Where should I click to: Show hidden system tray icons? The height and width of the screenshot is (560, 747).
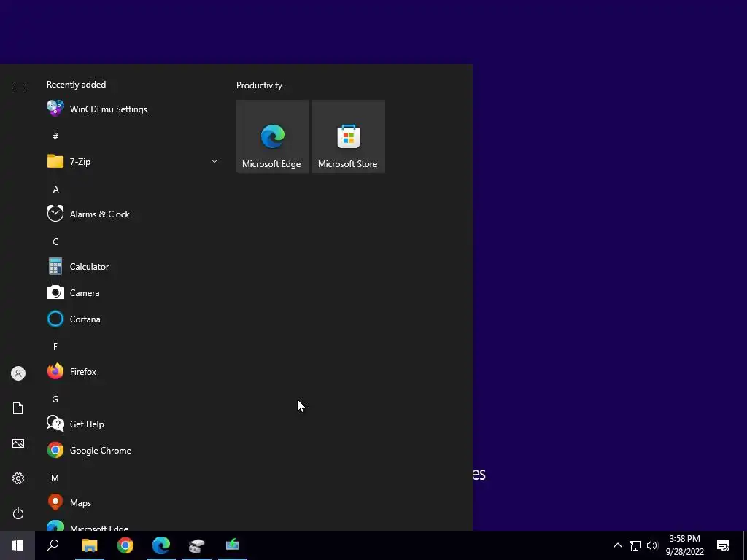point(617,545)
